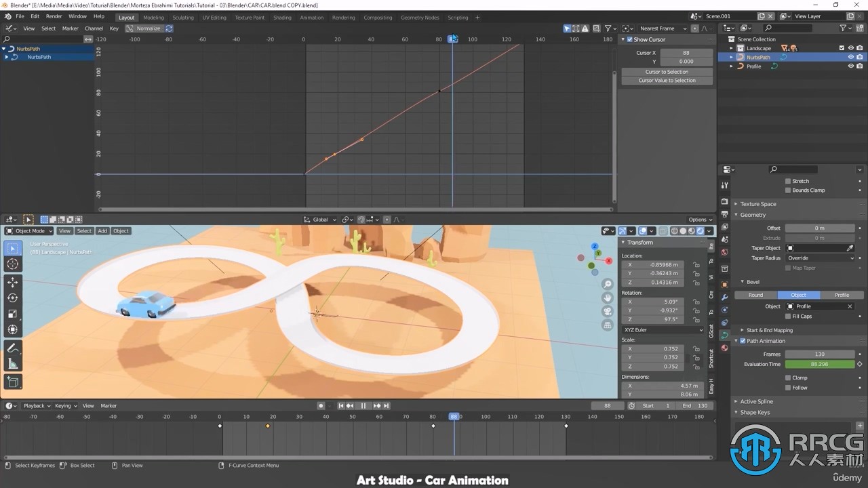Image resolution: width=868 pixels, height=488 pixels.
Task: Select rendered viewport shading mode
Action: tap(701, 231)
